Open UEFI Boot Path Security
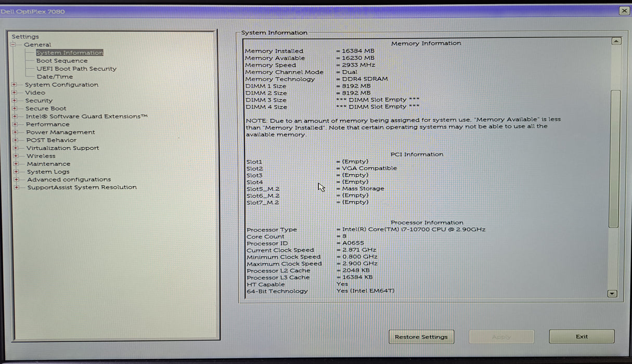The image size is (632, 364). click(x=76, y=69)
